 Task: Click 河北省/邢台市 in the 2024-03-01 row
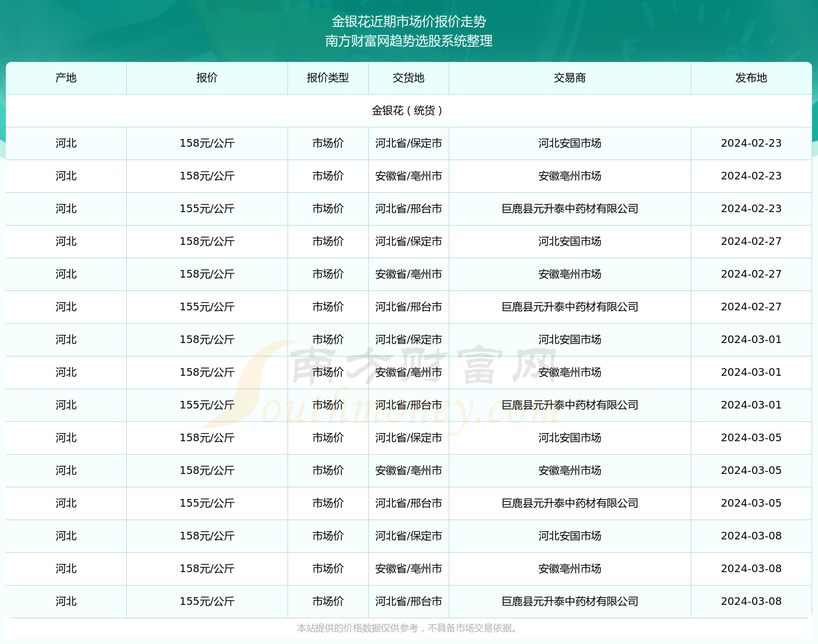408,405
